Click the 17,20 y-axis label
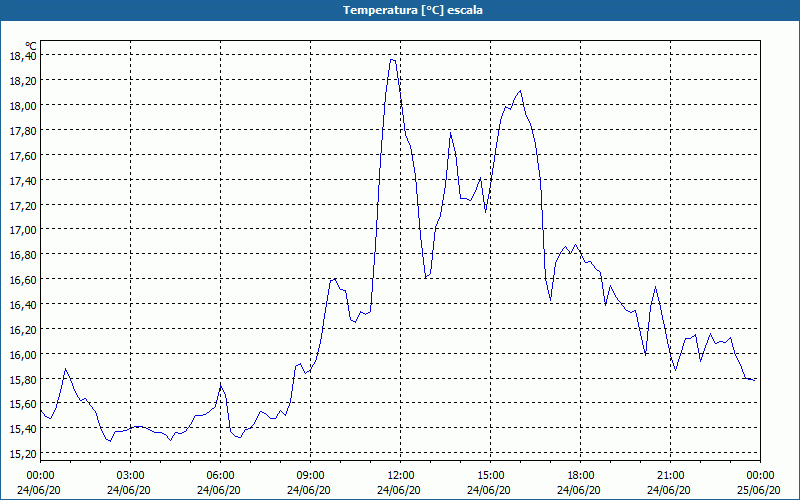This screenshot has height=500, width=800. pos(23,205)
